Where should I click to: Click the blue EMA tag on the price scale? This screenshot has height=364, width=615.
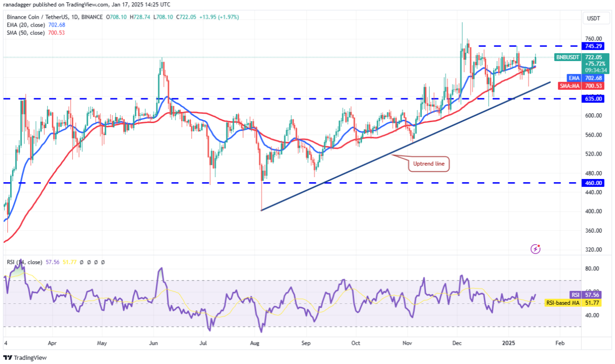click(575, 78)
